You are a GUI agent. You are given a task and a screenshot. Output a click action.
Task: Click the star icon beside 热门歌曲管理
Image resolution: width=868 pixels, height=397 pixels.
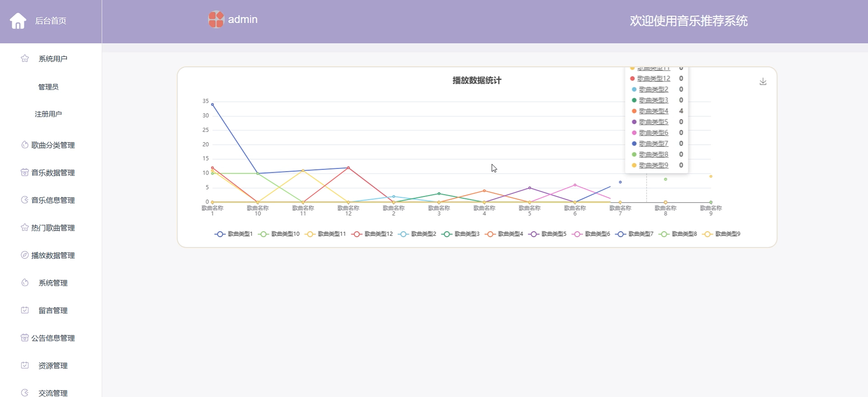pyautogui.click(x=25, y=228)
